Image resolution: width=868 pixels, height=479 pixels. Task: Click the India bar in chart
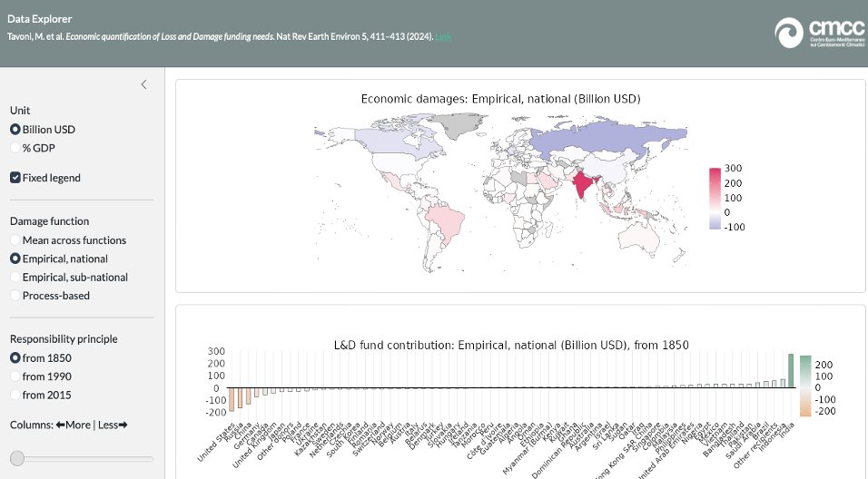791,370
